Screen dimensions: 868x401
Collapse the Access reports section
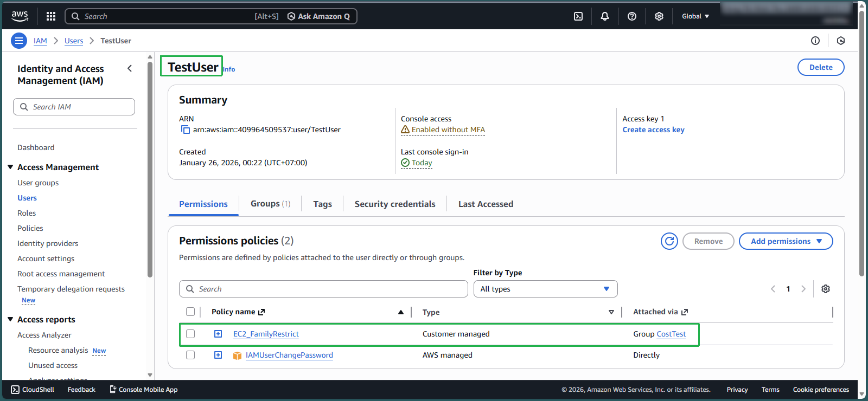click(x=10, y=319)
